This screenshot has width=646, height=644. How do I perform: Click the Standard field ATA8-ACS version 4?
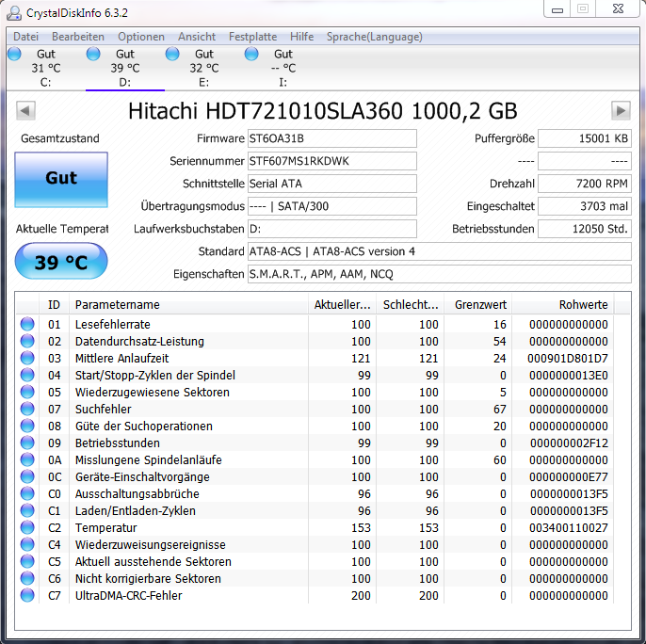point(439,251)
